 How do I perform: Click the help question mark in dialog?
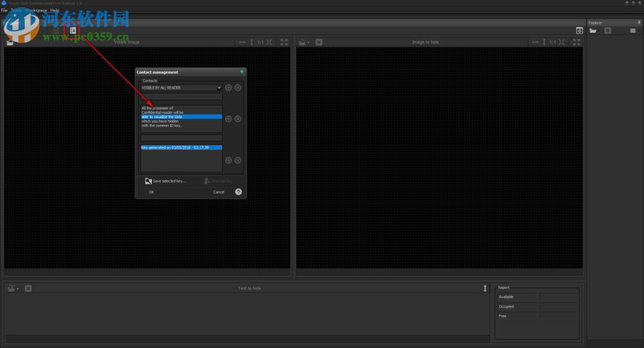pos(238,192)
